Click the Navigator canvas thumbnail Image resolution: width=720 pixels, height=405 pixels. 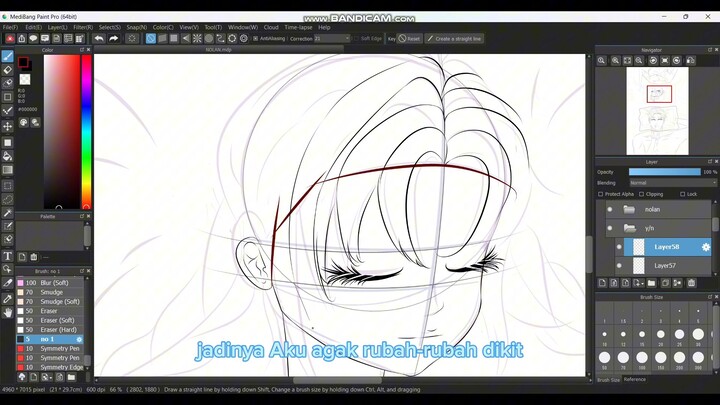[657, 111]
